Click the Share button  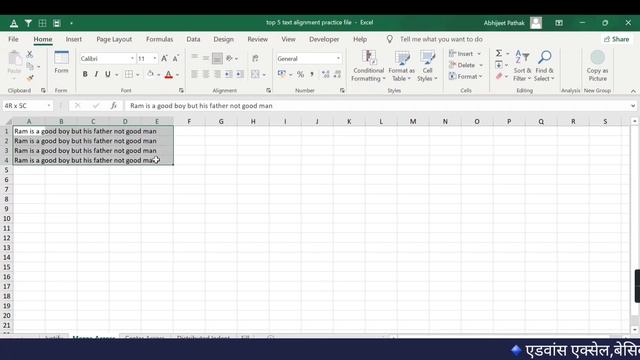[617, 39]
